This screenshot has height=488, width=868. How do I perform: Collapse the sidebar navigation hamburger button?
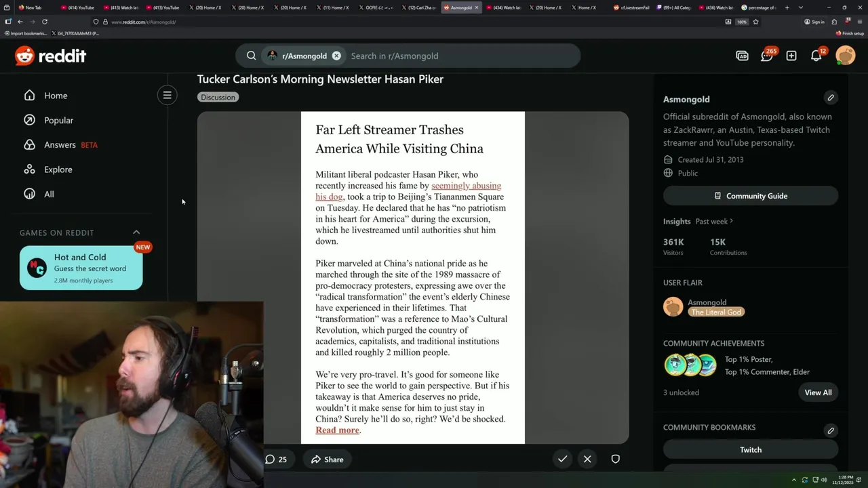tap(167, 95)
